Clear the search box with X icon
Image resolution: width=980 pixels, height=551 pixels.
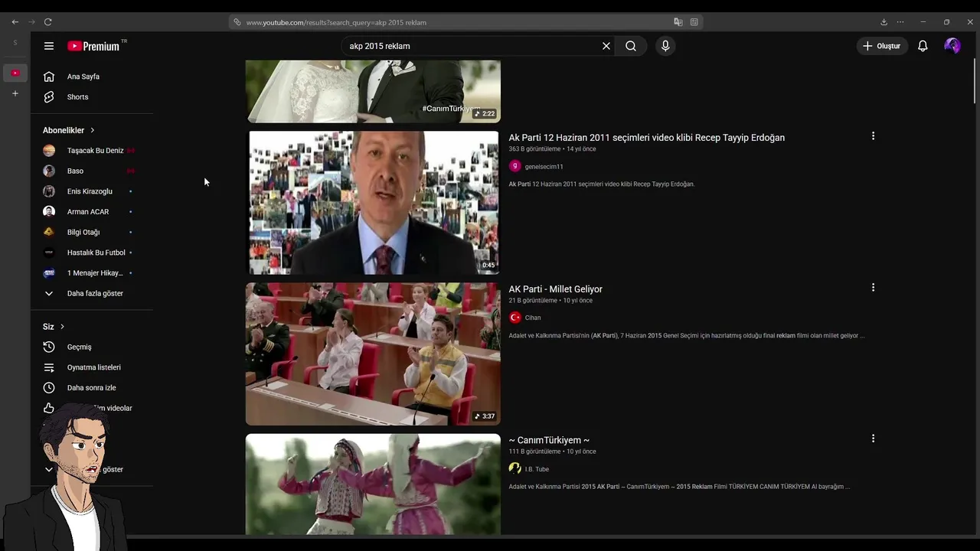tap(606, 46)
